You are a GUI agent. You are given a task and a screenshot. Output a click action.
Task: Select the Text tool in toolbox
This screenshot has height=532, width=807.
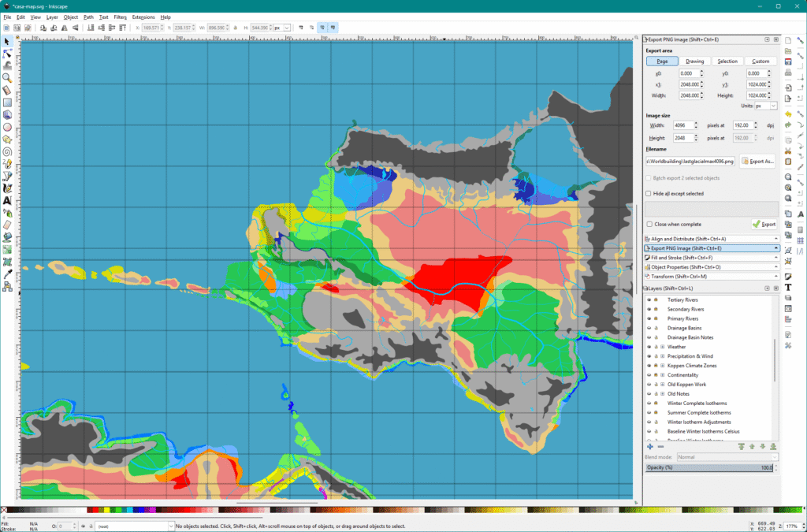[7, 201]
